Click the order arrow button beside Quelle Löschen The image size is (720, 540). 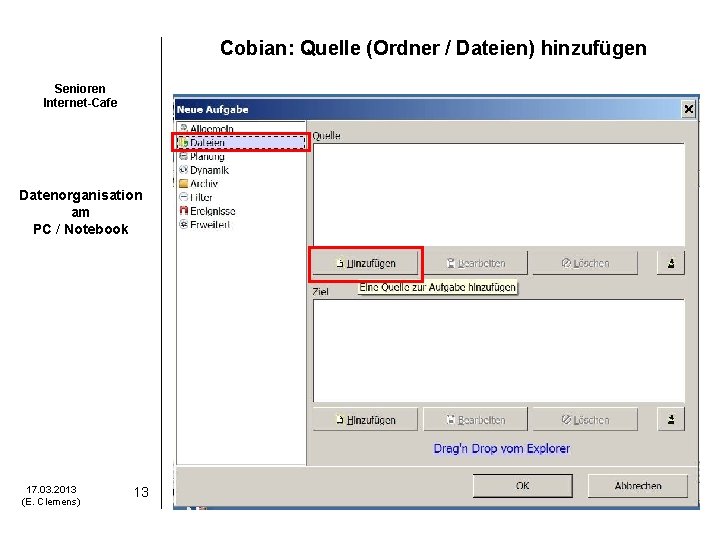click(x=671, y=263)
